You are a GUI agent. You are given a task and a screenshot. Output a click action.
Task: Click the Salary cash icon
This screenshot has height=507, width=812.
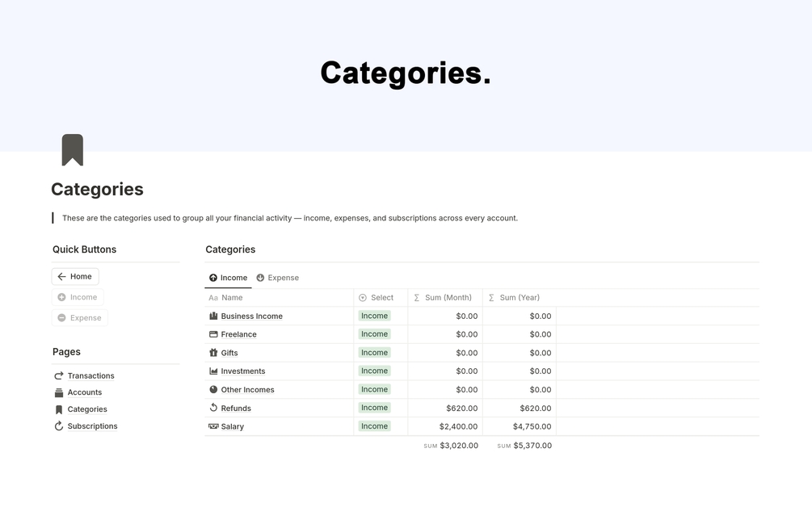pos(213,426)
